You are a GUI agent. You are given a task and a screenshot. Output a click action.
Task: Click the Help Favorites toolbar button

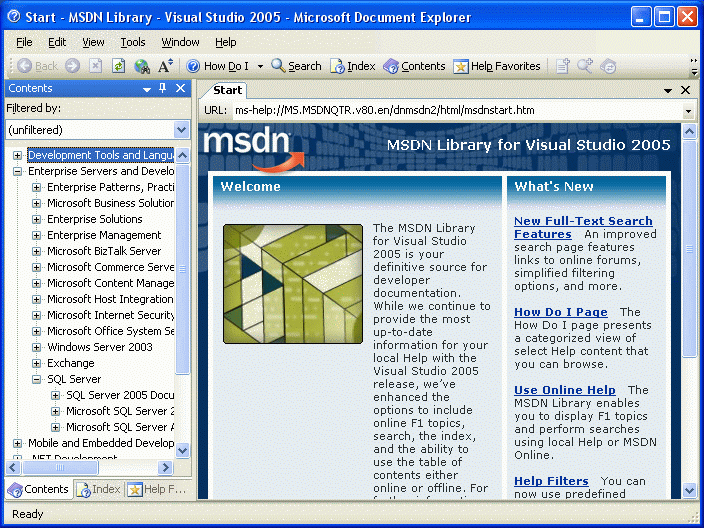pos(496,66)
